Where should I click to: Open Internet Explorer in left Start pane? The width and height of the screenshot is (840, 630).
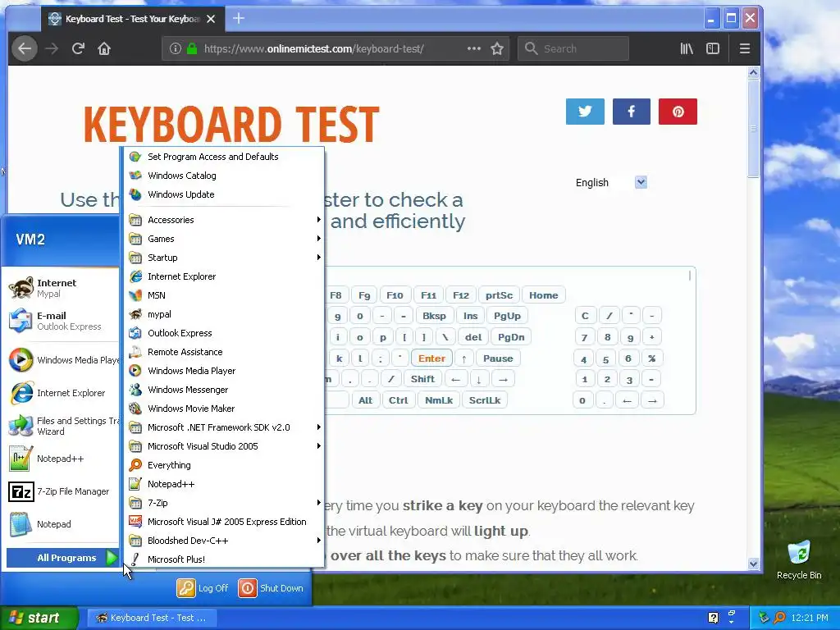62,393
